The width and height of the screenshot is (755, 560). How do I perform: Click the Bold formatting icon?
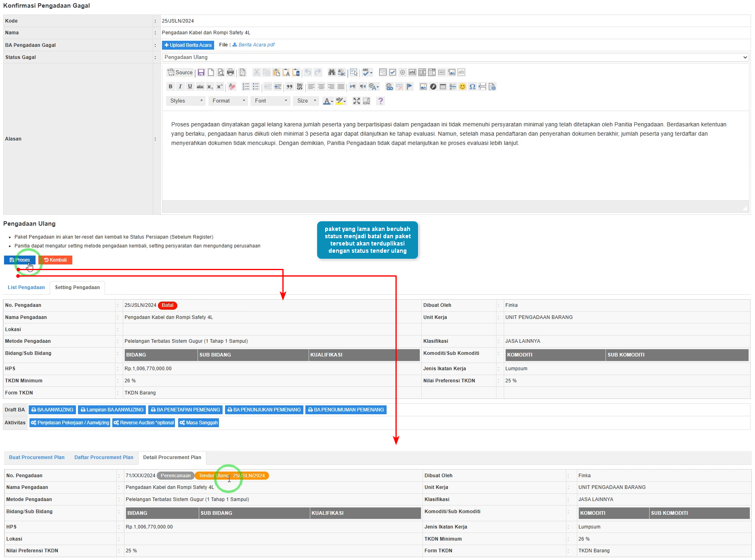click(x=170, y=86)
